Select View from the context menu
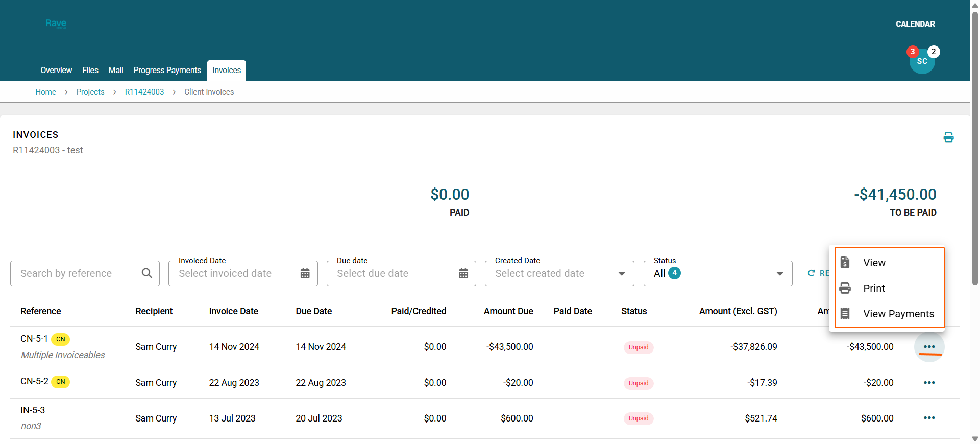Viewport: 980px width, 444px height. (x=874, y=263)
